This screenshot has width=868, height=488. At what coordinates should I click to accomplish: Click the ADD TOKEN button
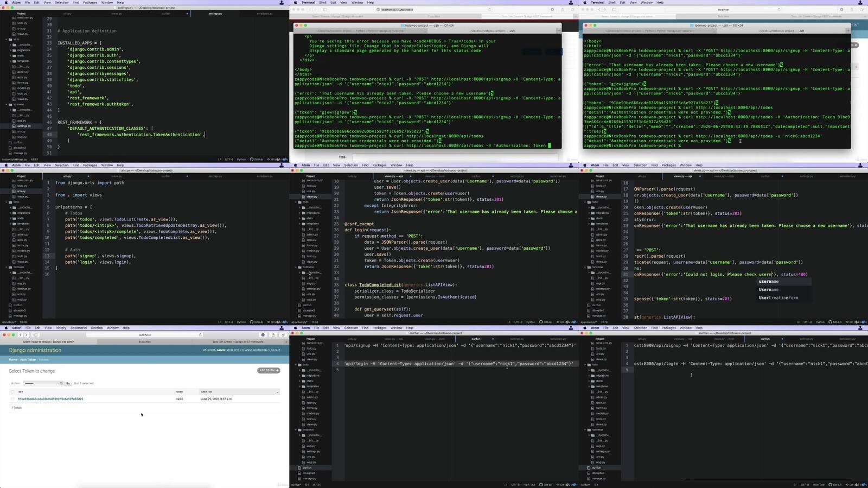tap(269, 371)
